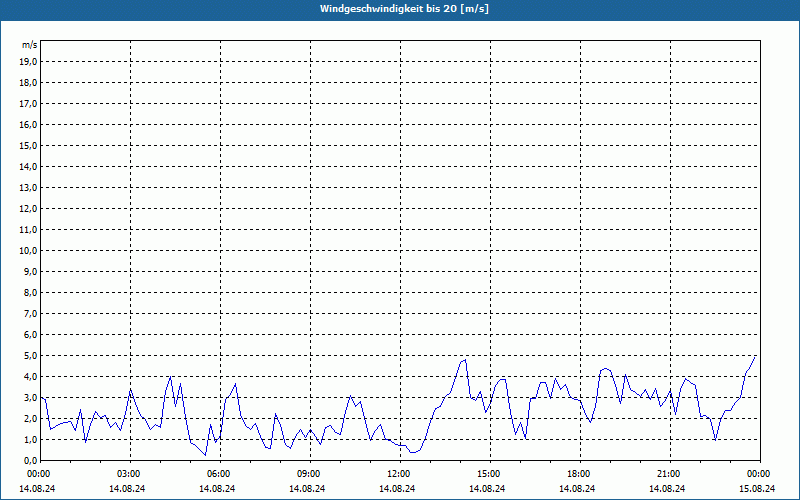Pick the '0,0' y-axis origin label
Image resolution: width=800 pixels, height=500 pixels.
(x=30, y=460)
